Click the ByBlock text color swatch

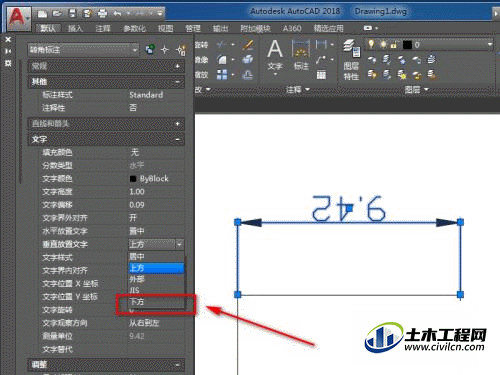(133, 179)
